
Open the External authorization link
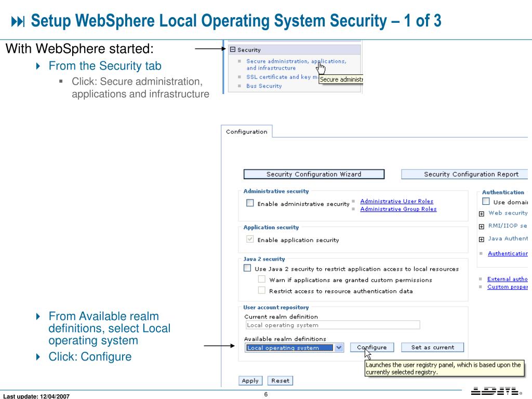pos(507,279)
